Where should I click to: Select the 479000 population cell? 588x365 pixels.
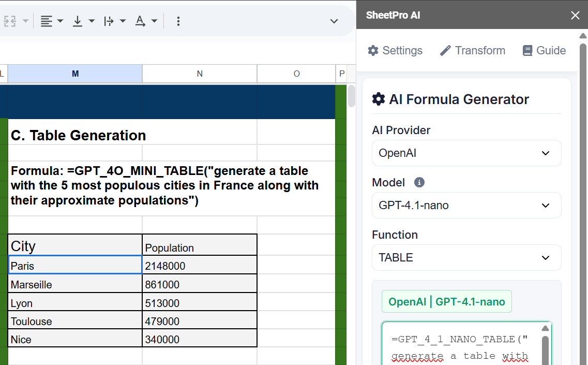pyautogui.click(x=200, y=320)
